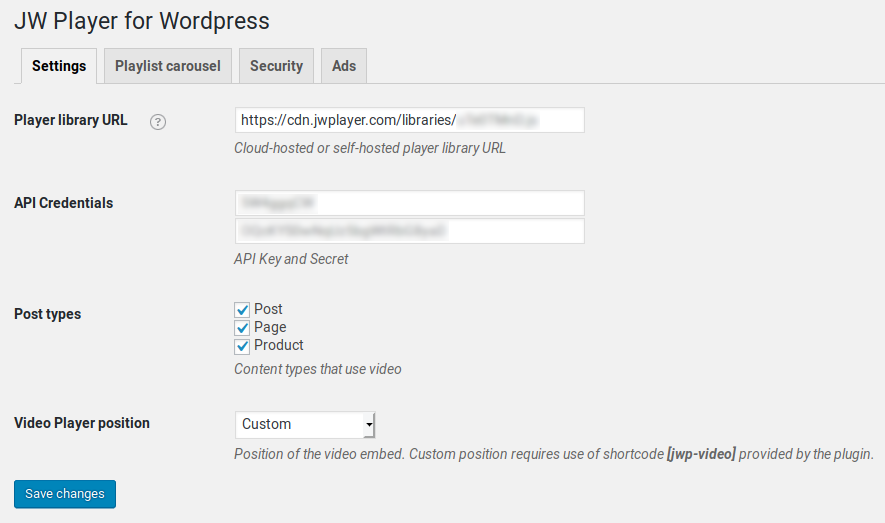Disable the Product post type checkbox

click(242, 346)
